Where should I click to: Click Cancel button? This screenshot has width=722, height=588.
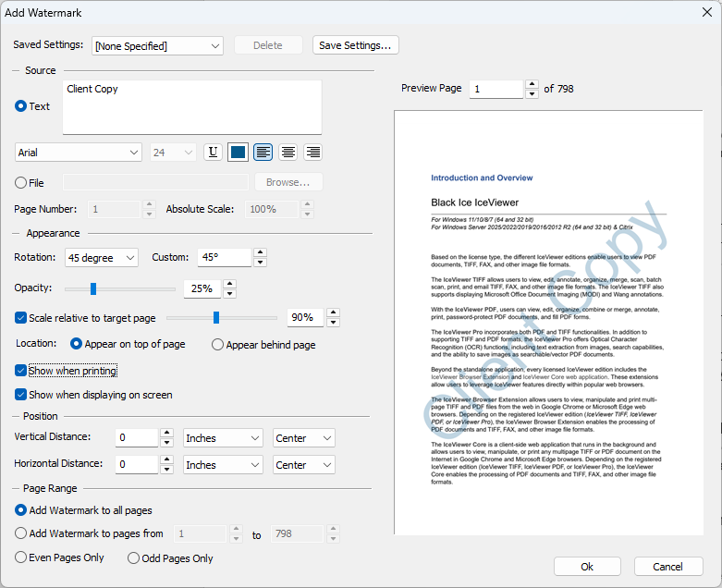point(668,567)
